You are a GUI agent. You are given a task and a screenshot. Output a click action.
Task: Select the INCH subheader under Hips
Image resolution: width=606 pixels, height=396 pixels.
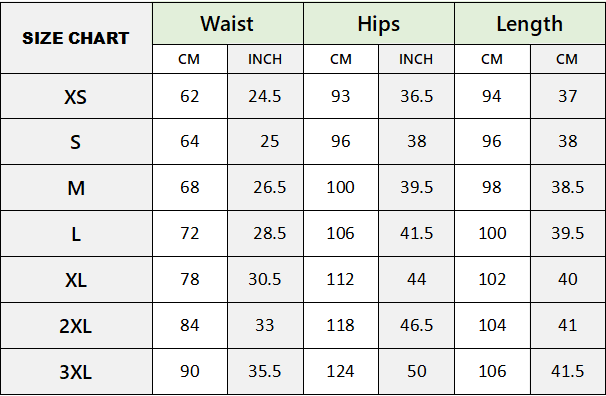[416, 59]
